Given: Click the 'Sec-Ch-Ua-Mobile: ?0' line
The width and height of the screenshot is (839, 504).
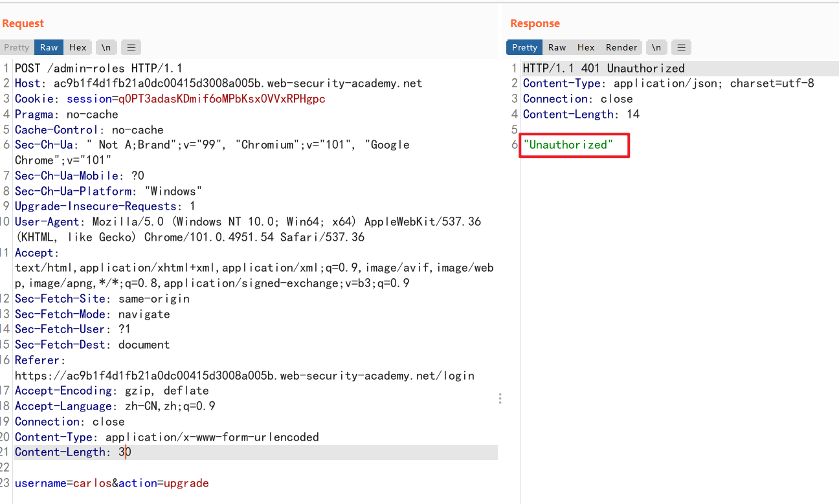Looking at the screenshot, I should (x=80, y=175).
